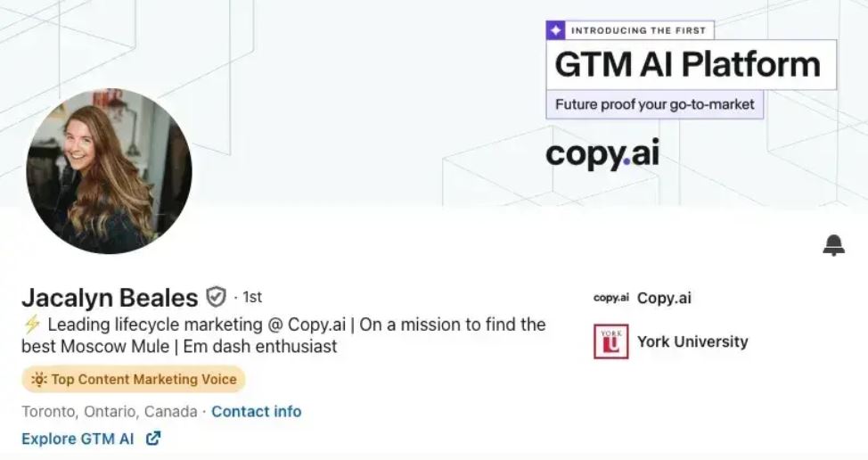
Task: Click the purple sparkle icon in the banner
Action: (556, 30)
